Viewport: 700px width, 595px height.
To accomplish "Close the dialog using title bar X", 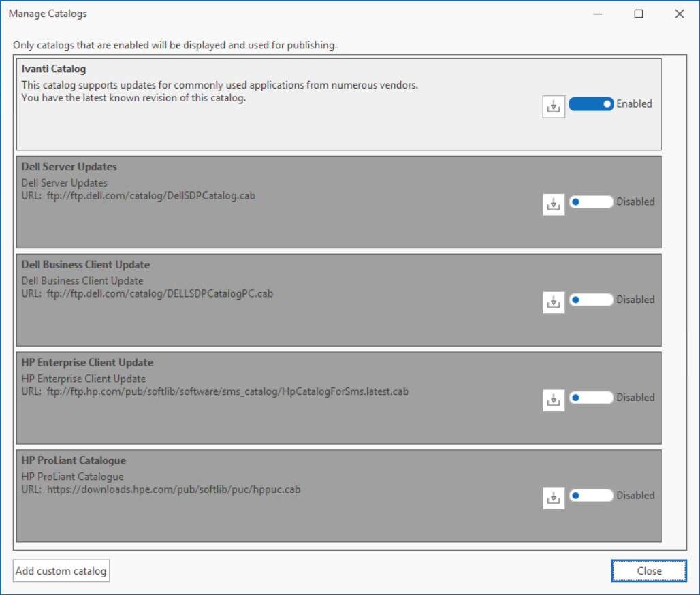I will tap(679, 14).
